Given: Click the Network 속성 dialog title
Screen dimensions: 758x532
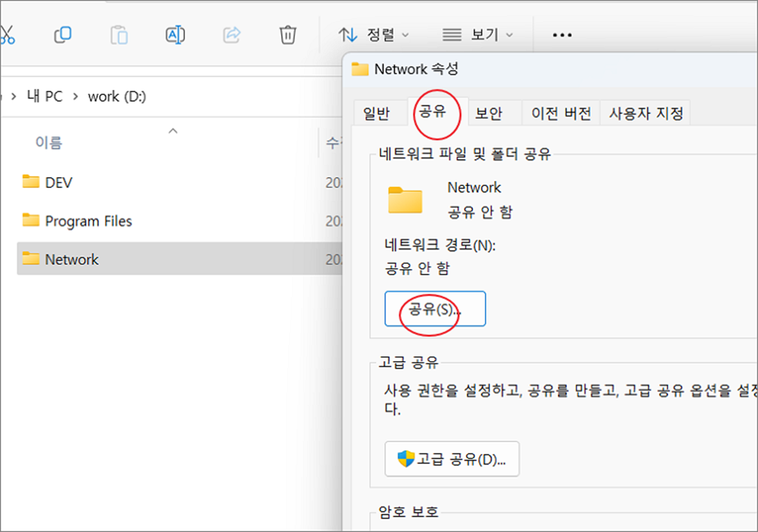Looking at the screenshot, I should (x=417, y=69).
